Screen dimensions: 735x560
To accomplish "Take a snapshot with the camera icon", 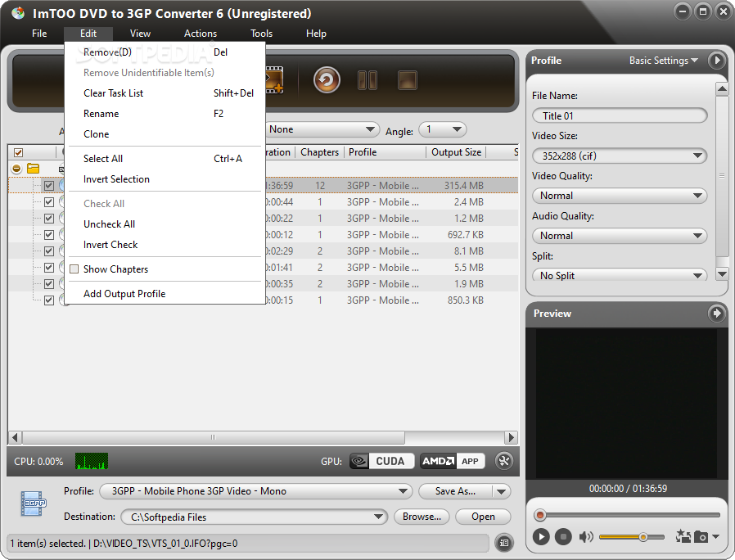I will (x=701, y=536).
